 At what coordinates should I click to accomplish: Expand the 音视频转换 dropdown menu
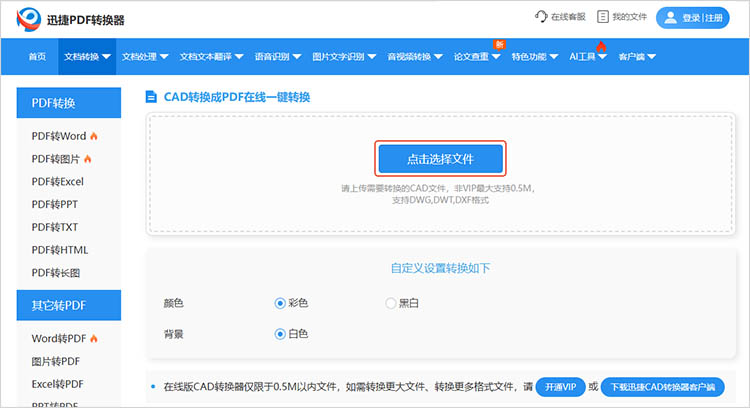click(415, 57)
